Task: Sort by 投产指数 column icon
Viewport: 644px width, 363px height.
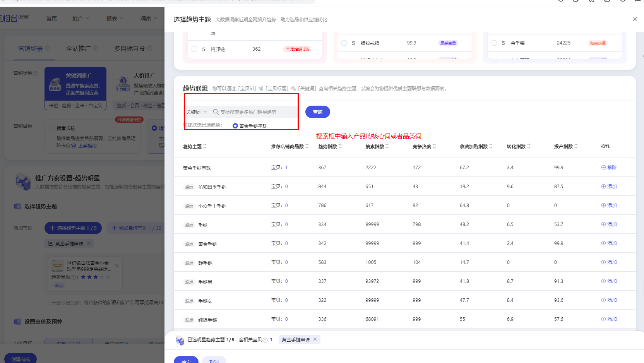Action: coord(576,146)
